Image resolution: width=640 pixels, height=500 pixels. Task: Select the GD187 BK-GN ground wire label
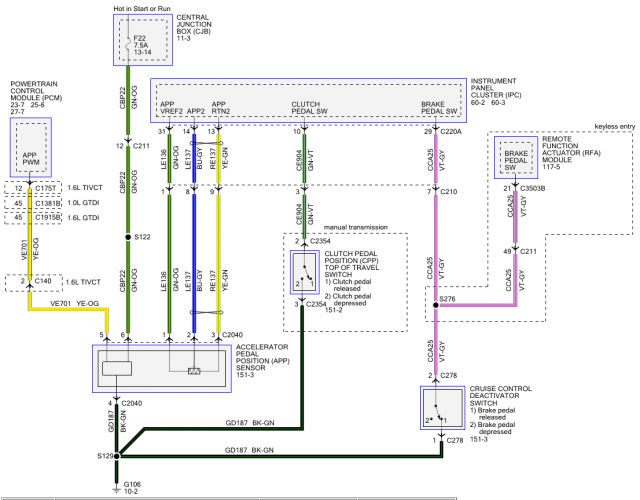tap(249, 423)
